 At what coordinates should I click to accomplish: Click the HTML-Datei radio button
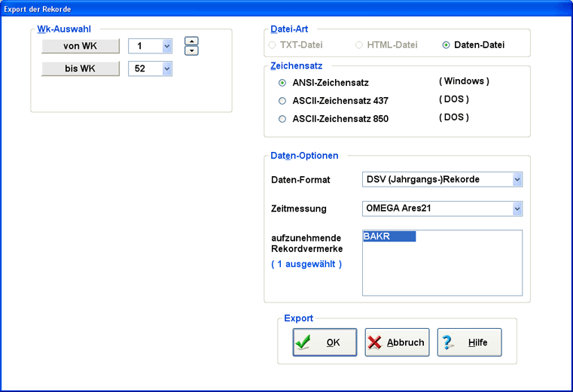[359, 45]
